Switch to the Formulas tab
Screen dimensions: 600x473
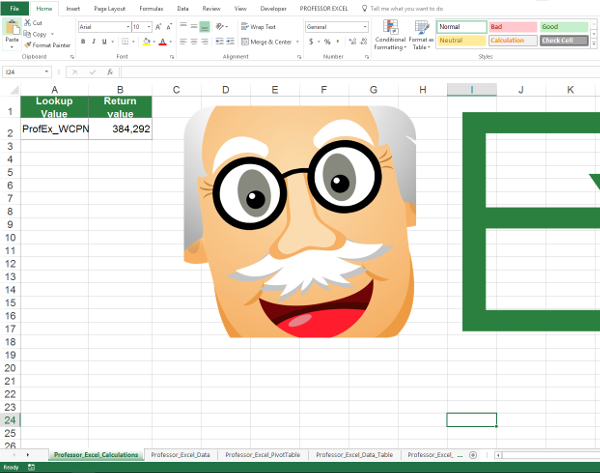click(151, 8)
